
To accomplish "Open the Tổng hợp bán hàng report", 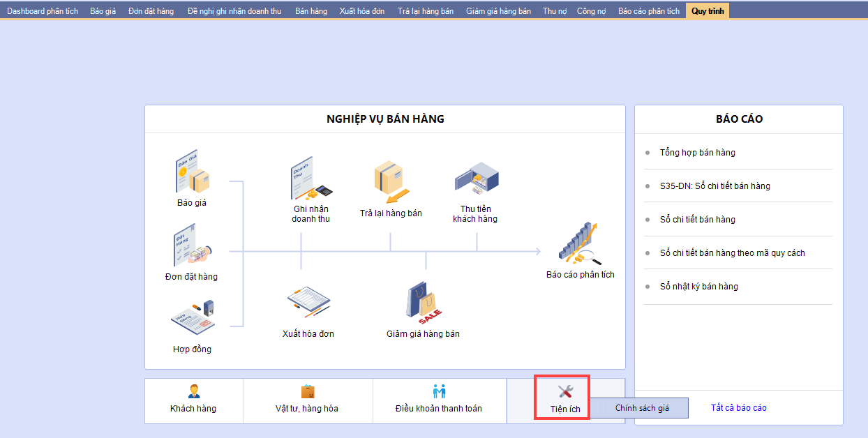I will tap(697, 153).
